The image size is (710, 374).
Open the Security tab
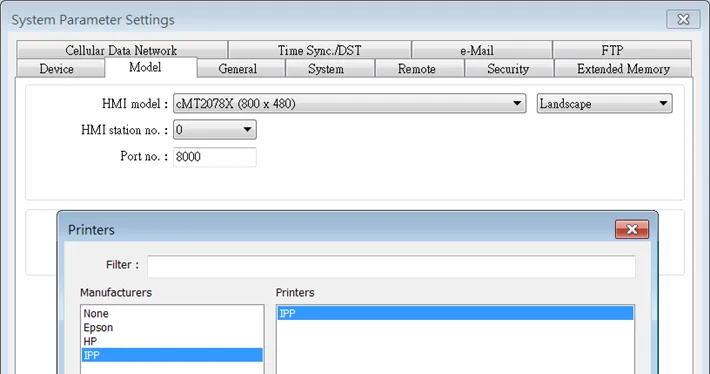tap(509, 68)
